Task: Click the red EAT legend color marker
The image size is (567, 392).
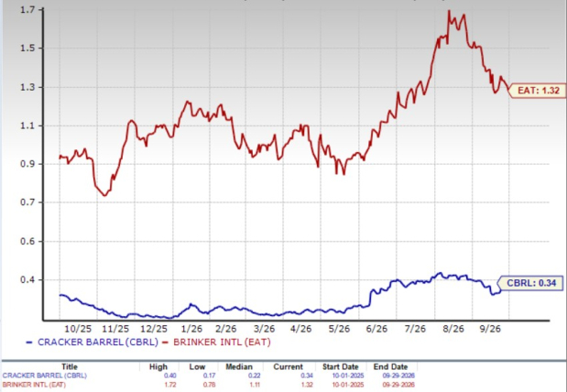Action: (165, 343)
